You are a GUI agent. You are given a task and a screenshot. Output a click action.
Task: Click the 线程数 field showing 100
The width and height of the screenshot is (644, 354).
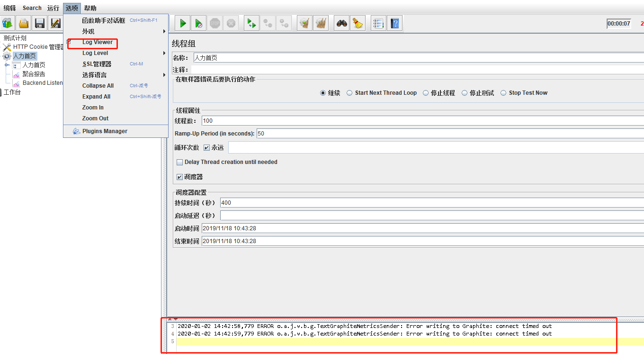[423, 121]
